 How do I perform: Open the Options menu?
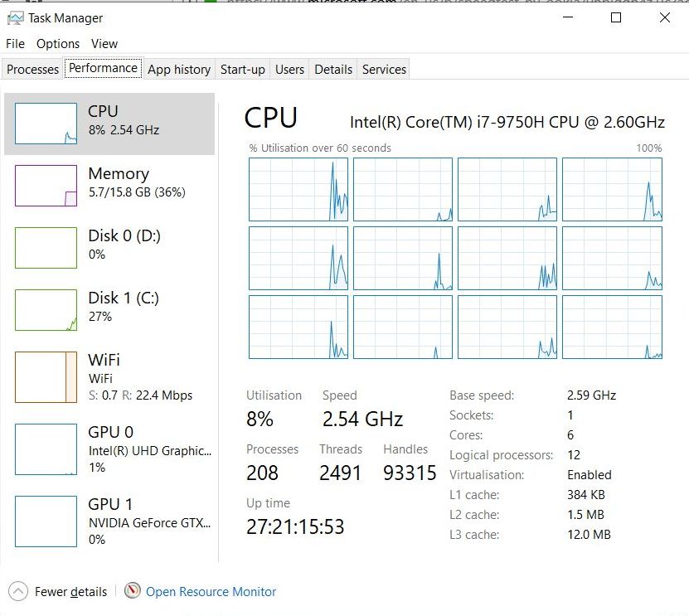tap(58, 44)
